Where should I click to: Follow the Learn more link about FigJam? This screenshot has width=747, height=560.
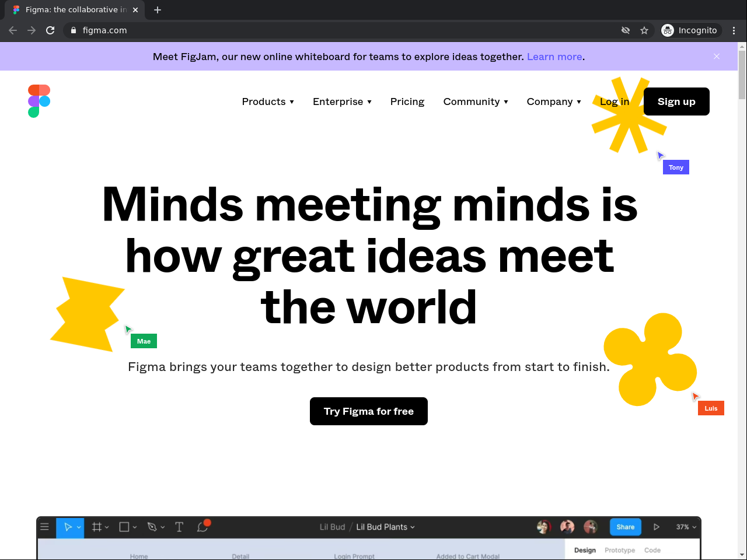click(x=554, y=57)
